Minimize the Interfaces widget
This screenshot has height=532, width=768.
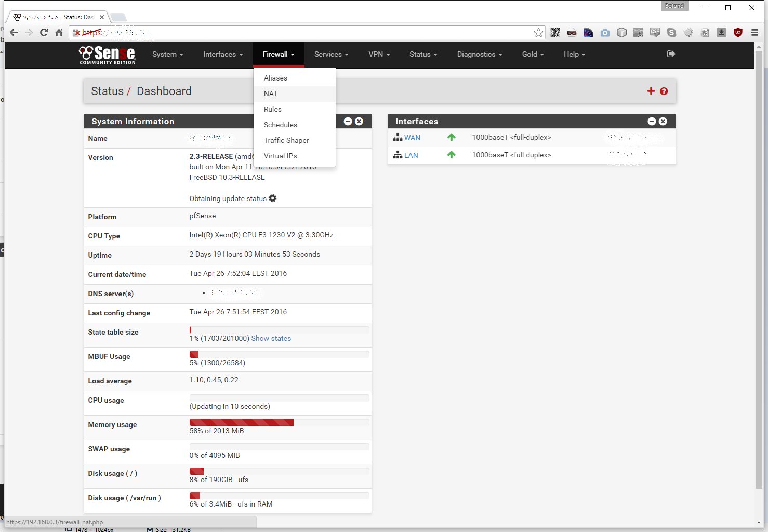[652, 122]
